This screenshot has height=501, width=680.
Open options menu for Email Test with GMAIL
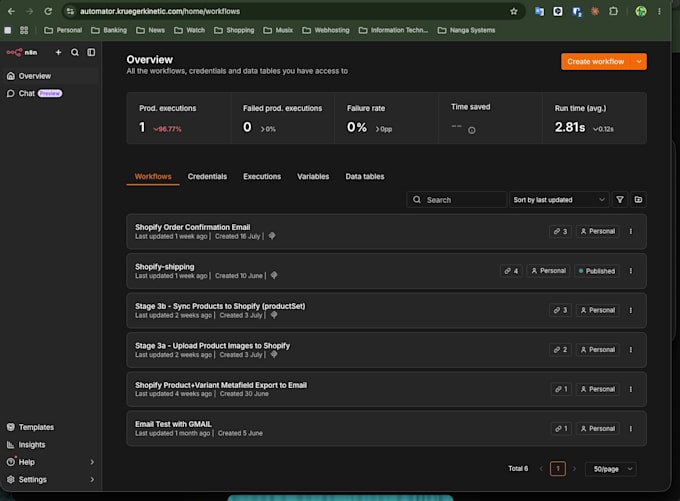pos(631,429)
